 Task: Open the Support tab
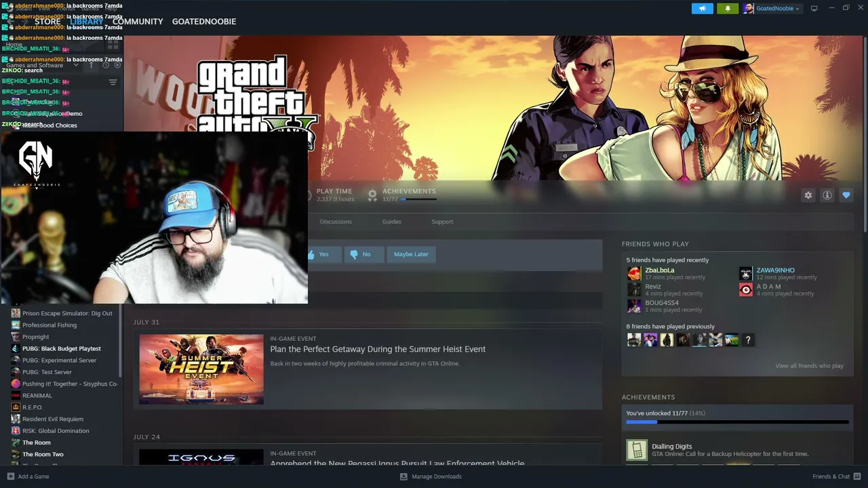tap(442, 222)
